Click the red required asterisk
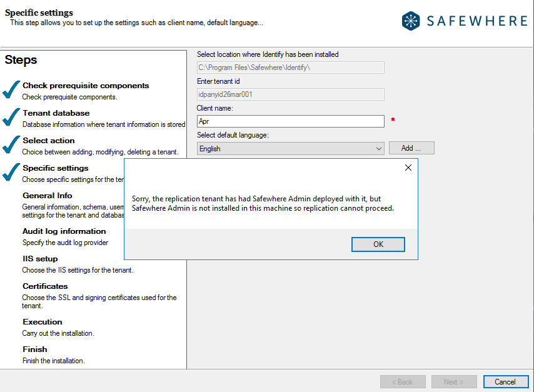Image resolution: width=534 pixels, height=392 pixels. 393,119
